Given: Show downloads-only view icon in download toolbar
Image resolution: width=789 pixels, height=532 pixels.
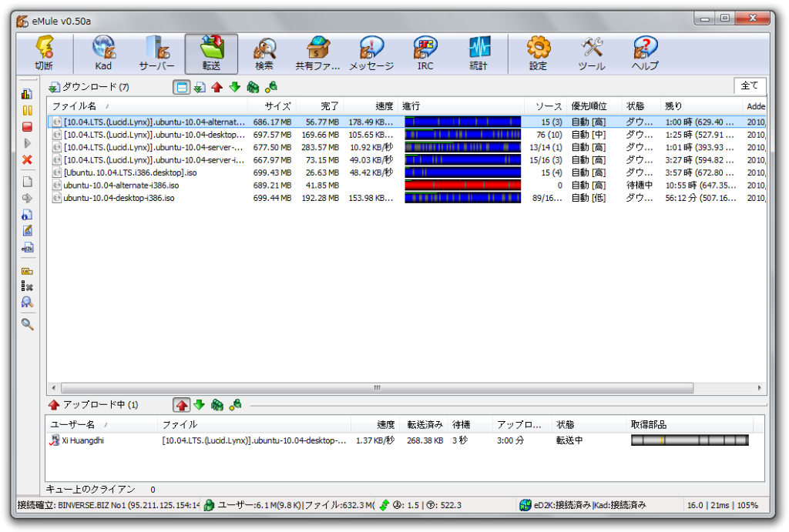Looking at the screenshot, I should [x=200, y=88].
